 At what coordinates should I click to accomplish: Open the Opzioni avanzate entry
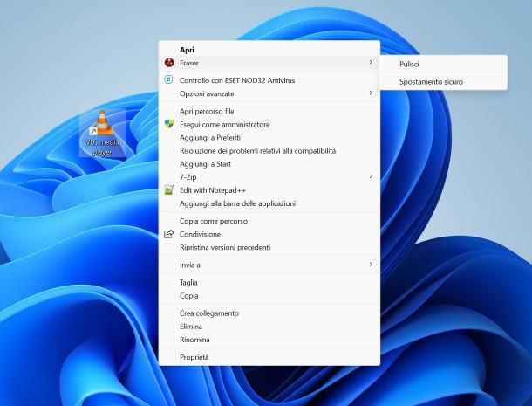[x=269, y=93]
